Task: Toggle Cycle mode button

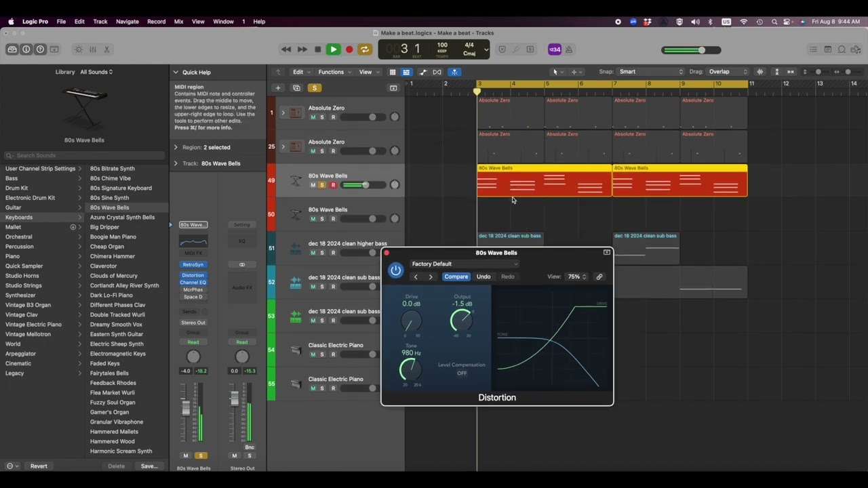Action: pyautogui.click(x=365, y=49)
